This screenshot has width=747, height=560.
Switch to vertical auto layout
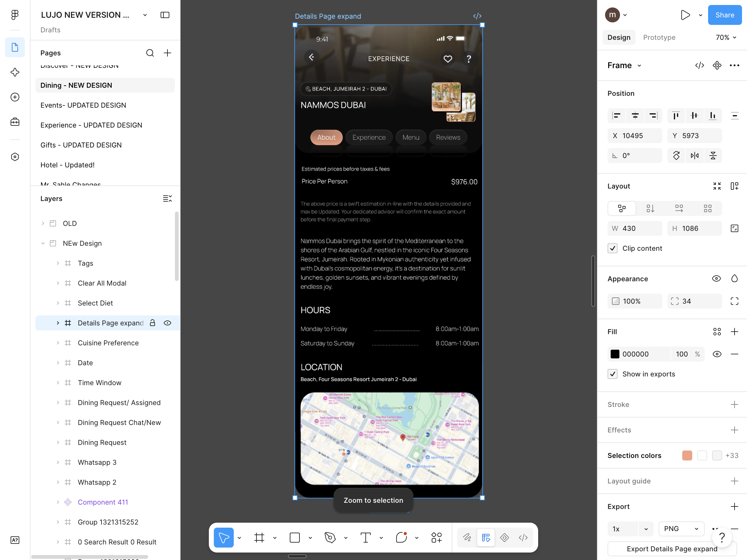pos(651,208)
